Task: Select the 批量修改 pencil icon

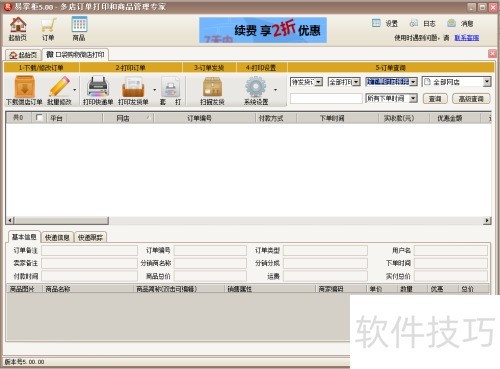Action: point(59,87)
